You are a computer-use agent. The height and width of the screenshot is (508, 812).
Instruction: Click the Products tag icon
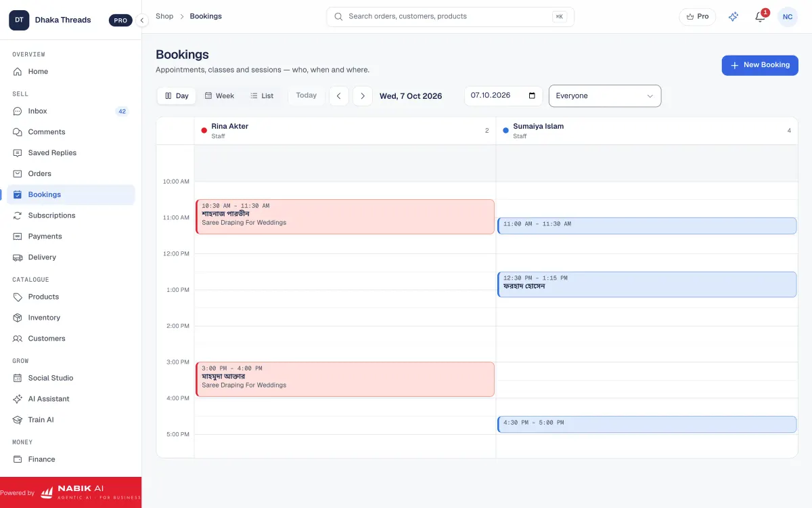[x=18, y=297]
